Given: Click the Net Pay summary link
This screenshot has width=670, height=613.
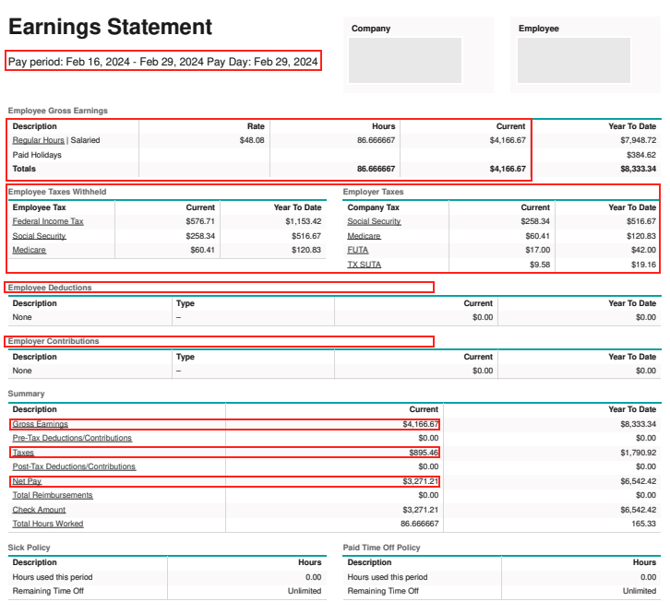Looking at the screenshot, I should (x=27, y=481).
